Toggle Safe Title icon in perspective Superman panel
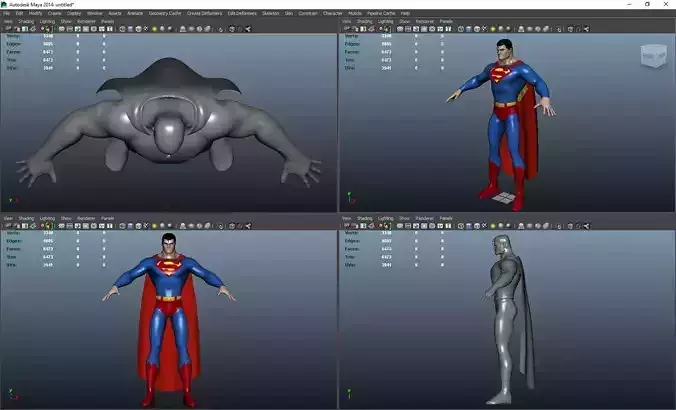This screenshot has width=676, height=410. [448, 29]
